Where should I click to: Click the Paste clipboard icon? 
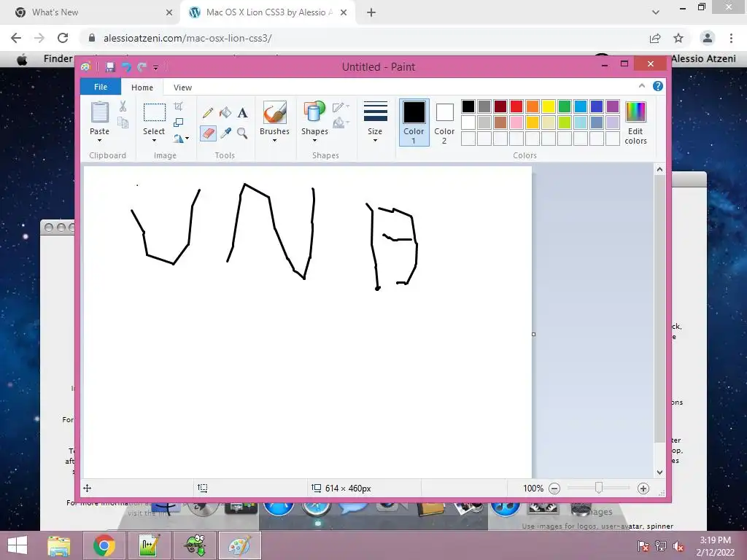point(99,113)
